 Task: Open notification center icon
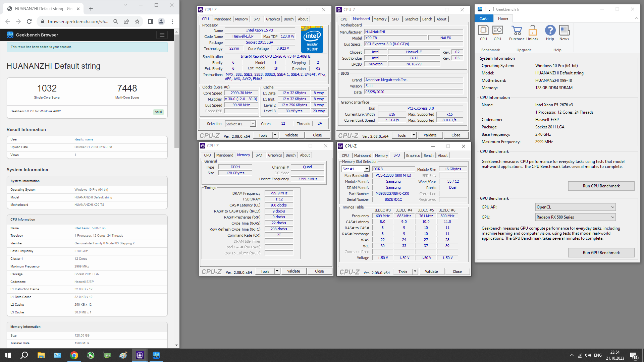click(x=634, y=355)
